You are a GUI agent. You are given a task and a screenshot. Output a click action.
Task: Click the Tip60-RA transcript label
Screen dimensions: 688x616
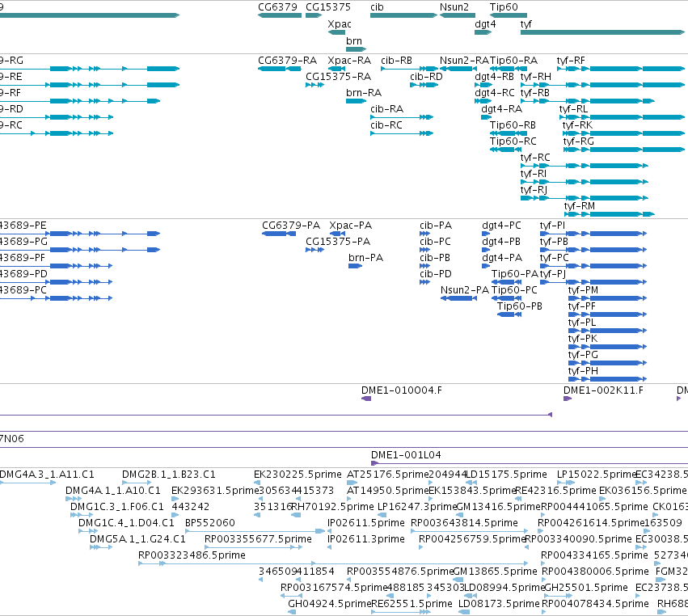(514, 61)
